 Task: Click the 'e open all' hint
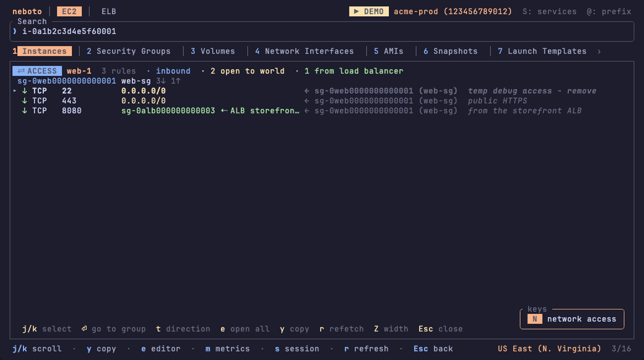(245, 329)
